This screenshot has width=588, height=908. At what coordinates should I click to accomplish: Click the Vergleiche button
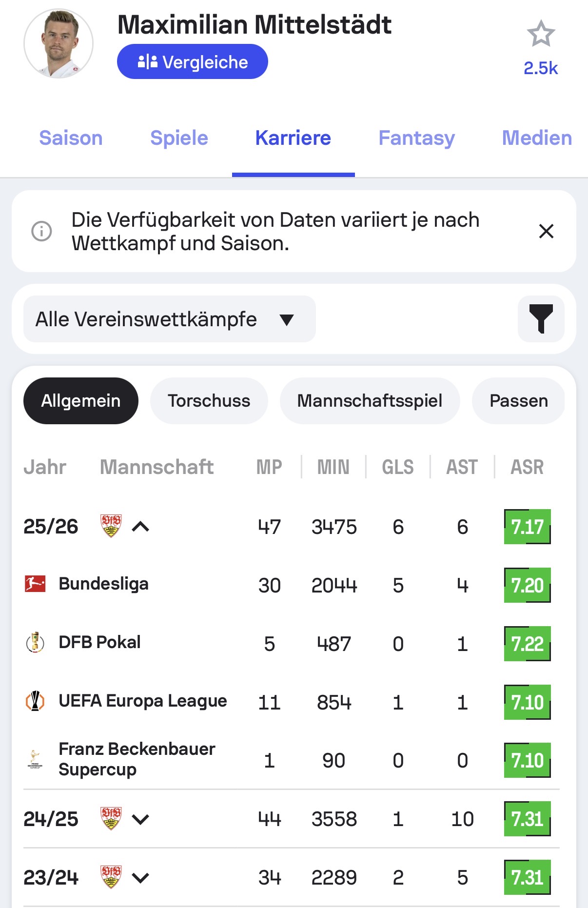193,61
